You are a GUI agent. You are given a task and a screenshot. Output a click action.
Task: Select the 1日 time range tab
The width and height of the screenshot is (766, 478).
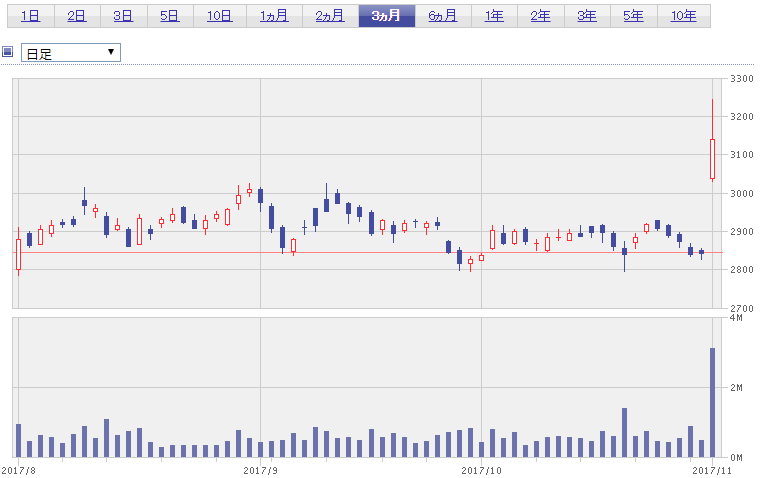point(31,16)
